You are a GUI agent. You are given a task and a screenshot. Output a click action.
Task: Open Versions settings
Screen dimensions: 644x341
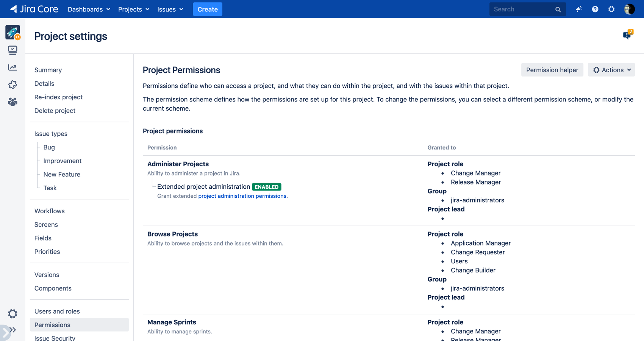(x=47, y=275)
